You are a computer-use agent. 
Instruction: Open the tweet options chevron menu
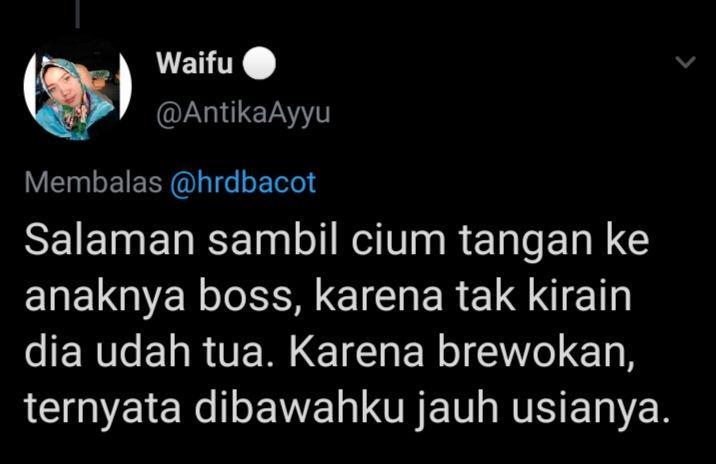[x=685, y=62]
